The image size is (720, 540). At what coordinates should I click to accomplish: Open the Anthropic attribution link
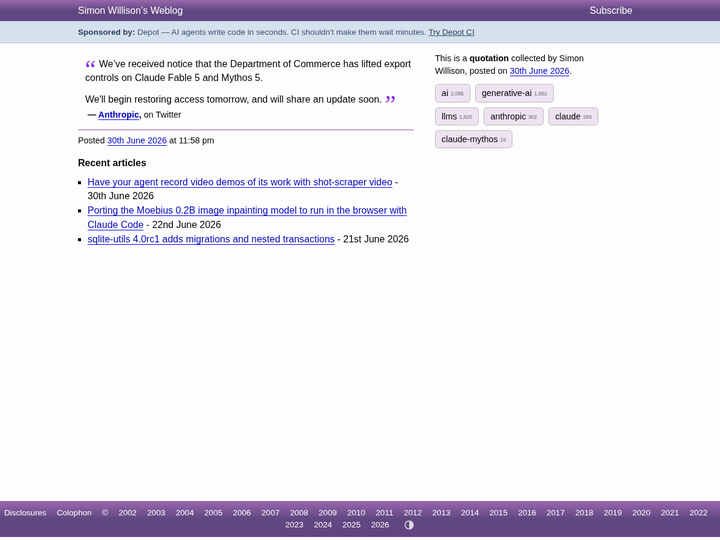118,115
